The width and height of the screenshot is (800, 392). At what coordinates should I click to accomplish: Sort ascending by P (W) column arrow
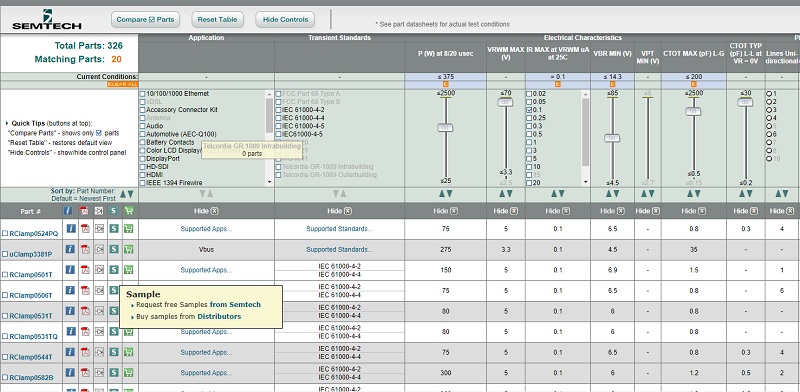coord(442,194)
